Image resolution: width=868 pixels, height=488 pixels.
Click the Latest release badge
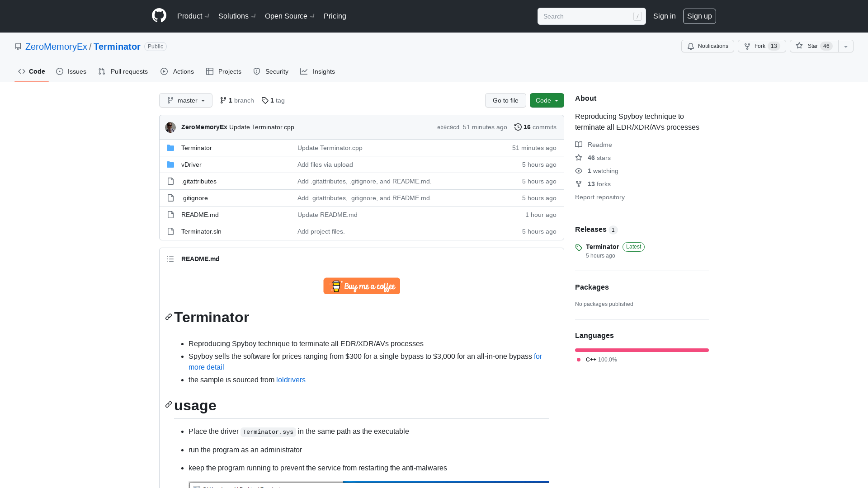click(x=633, y=247)
